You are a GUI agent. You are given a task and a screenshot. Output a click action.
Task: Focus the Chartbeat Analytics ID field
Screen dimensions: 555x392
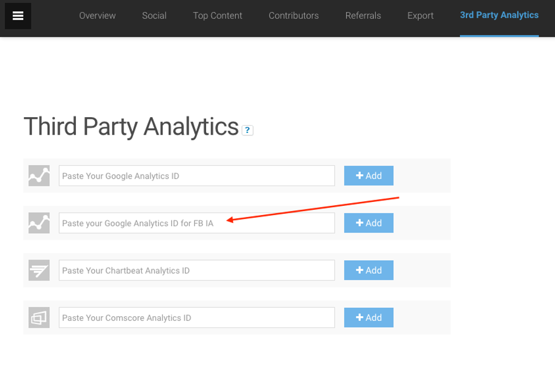click(x=197, y=270)
